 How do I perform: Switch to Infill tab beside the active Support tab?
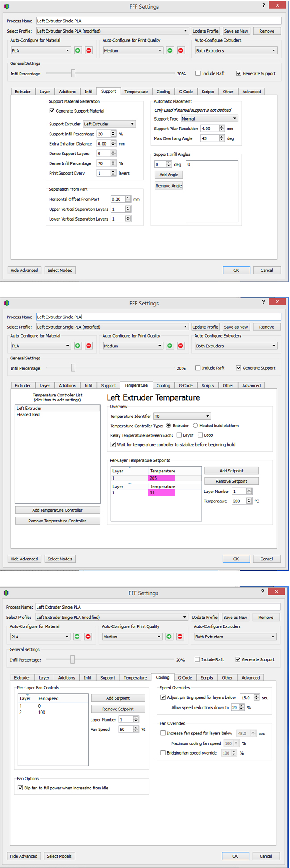(88, 92)
